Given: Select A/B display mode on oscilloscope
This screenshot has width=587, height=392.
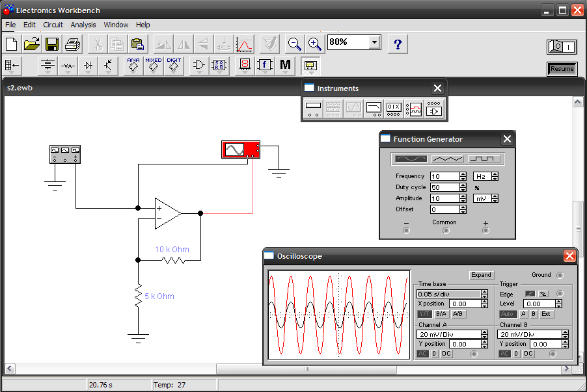Looking at the screenshot, I should pyautogui.click(x=458, y=314).
